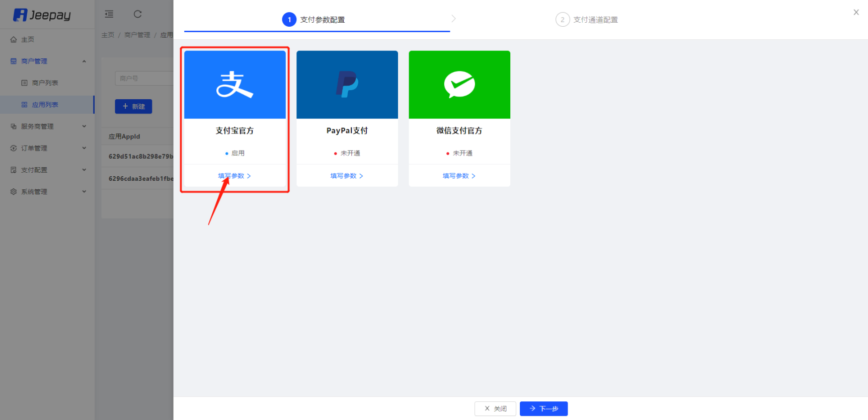Click the Alipay logo image
This screenshot has height=420, width=868.
pos(235,85)
